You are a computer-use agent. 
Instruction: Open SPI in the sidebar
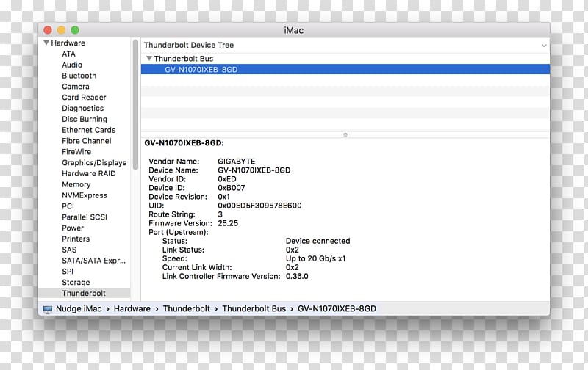(68, 271)
